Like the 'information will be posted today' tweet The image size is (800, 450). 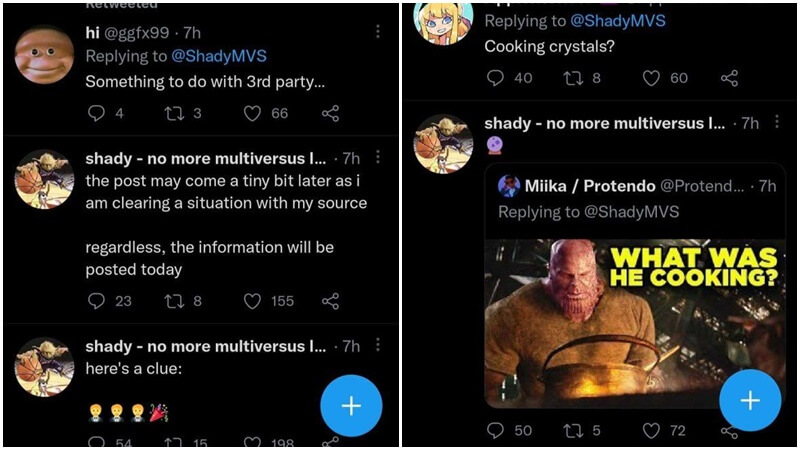[x=252, y=300]
